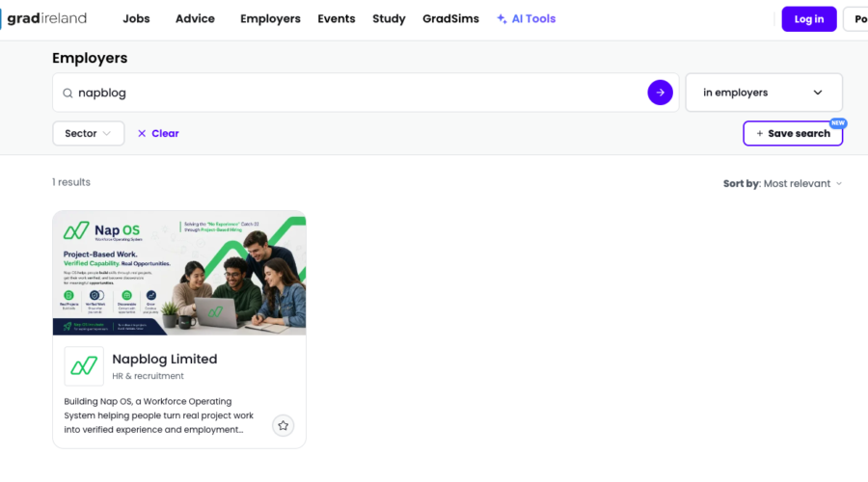
Task: Open the Sort by Most relevant dropdown
Action: click(x=783, y=183)
